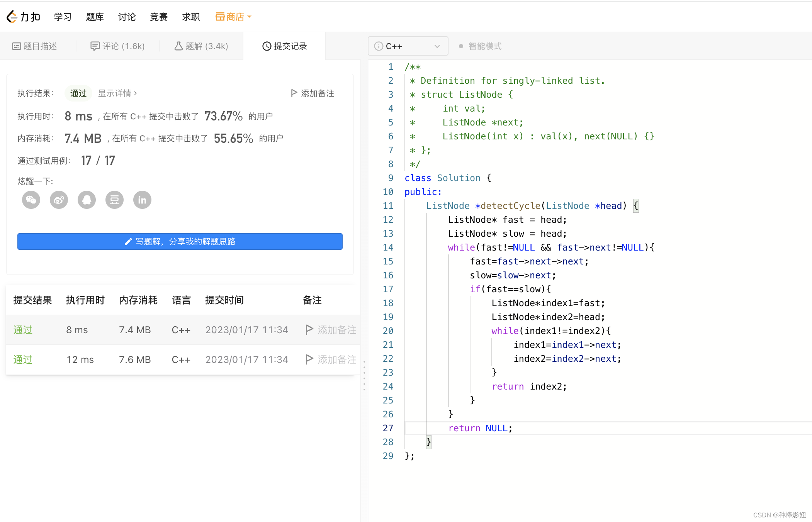Click the blue 写题解 share solution button
This screenshot has width=812, height=522.
pos(180,242)
